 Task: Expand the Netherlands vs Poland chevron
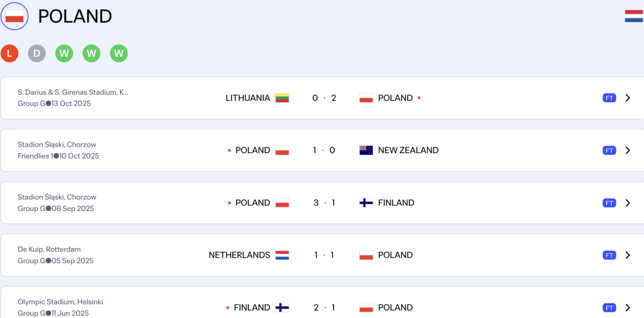(628, 255)
